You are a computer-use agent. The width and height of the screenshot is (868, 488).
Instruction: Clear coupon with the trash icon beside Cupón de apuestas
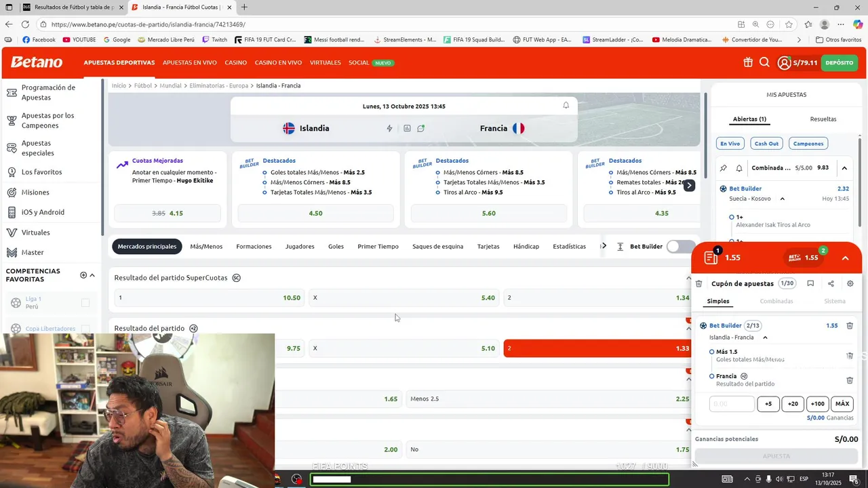(699, 284)
